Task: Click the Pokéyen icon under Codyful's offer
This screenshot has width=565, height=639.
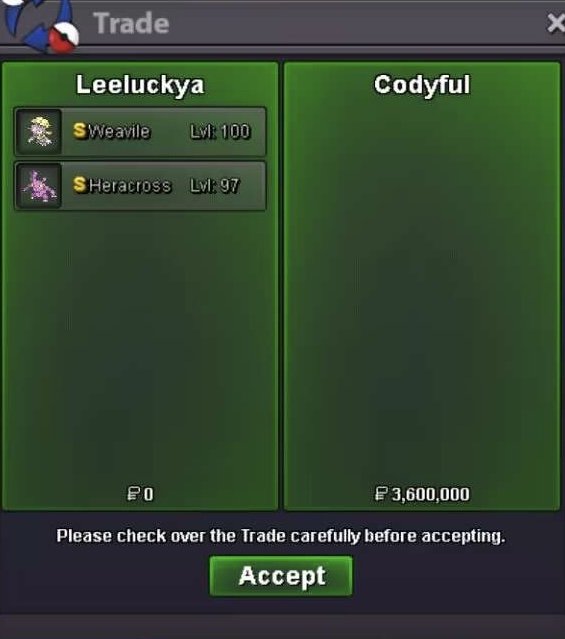Action: coord(381,494)
